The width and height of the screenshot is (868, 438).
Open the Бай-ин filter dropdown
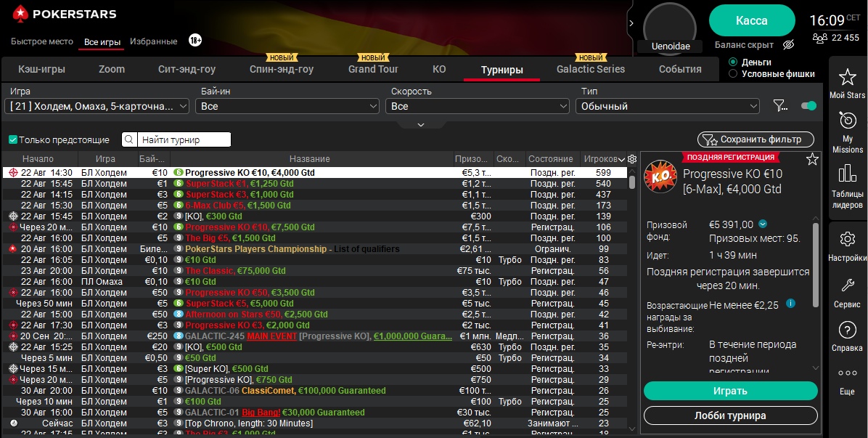287,106
